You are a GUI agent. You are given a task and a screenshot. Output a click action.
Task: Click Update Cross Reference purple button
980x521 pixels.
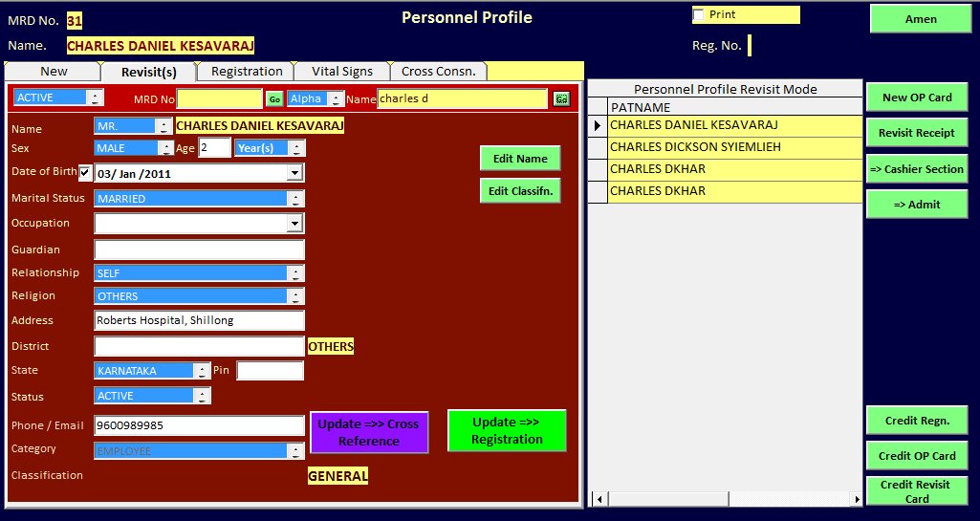click(x=369, y=432)
